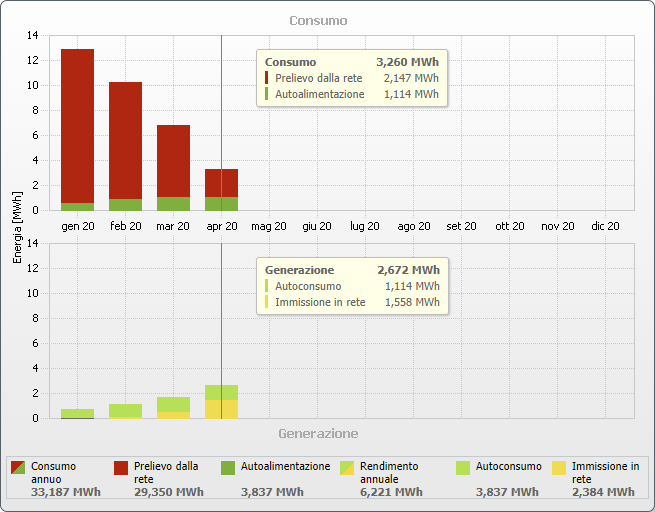
Task: Click the '2,147 MWh' tooltip value
Action: click(x=411, y=78)
